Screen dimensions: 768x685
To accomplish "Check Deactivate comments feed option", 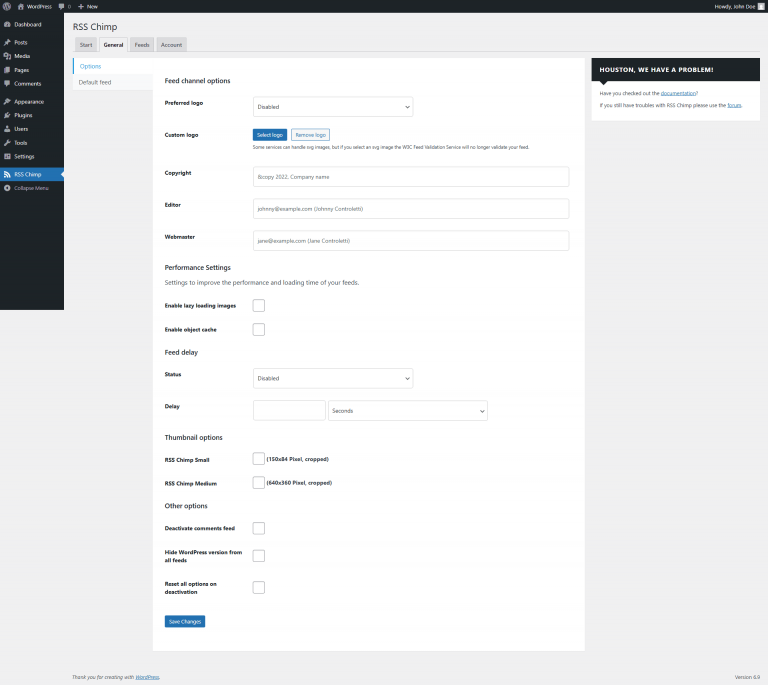I will pyautogui.click(x=259, y=528).
